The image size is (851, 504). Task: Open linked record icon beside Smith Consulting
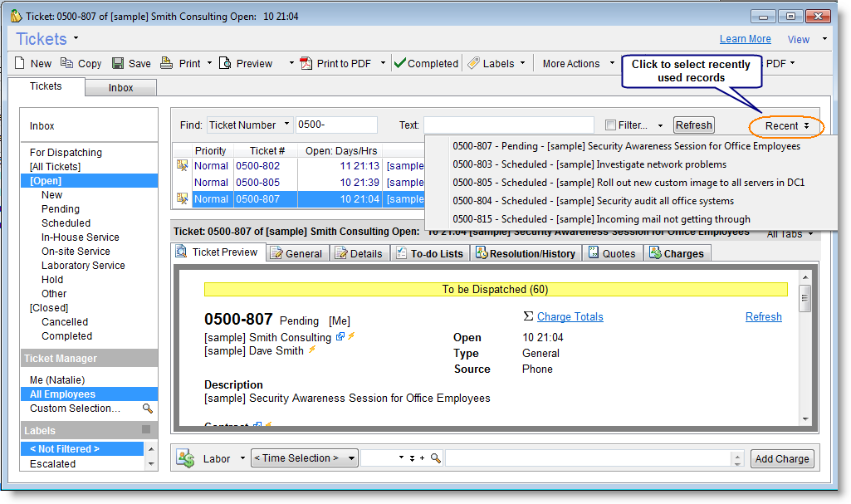pyautogui.click(x=340, y=337)
